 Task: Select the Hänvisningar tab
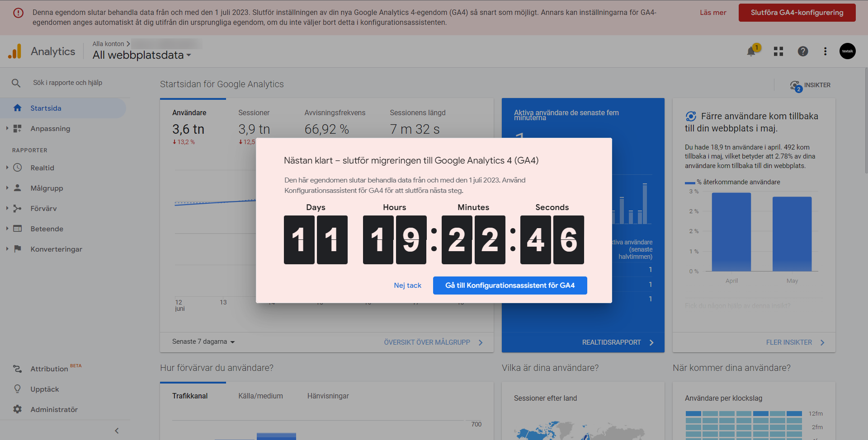point(328,396)
